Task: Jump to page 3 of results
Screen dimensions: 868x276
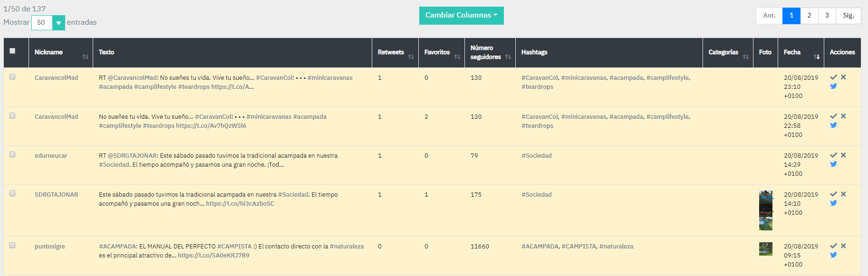Action: point(827,16)
